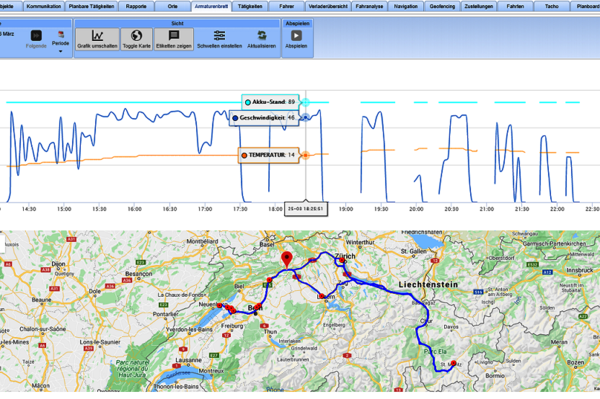Open the Tätigkeiten tab

(250, 6)
